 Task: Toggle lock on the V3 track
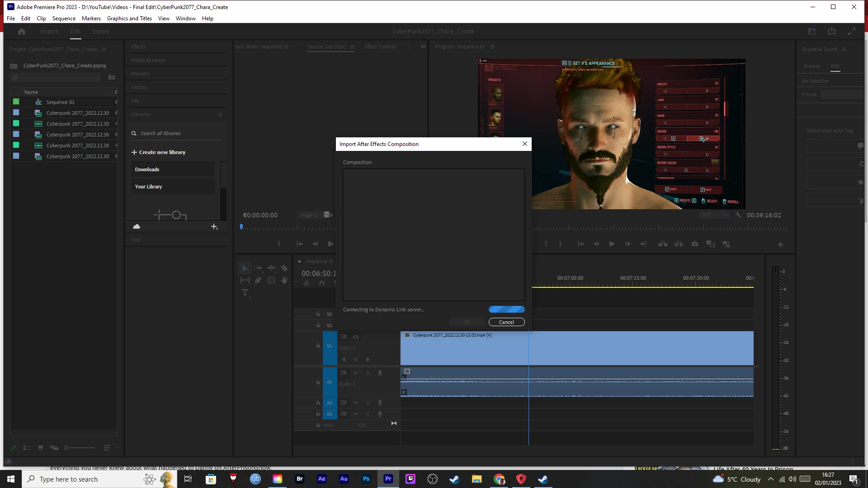pos(318,314)
